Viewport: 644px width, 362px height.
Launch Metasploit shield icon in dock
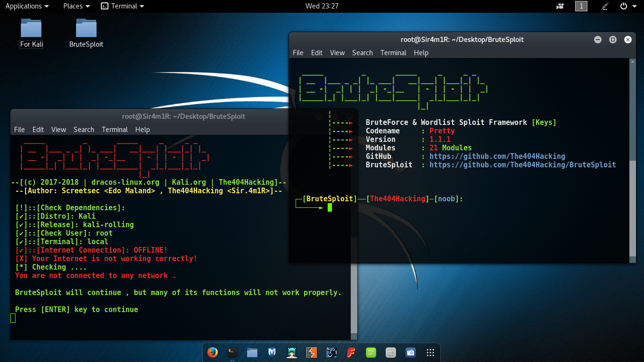point(272,352)
